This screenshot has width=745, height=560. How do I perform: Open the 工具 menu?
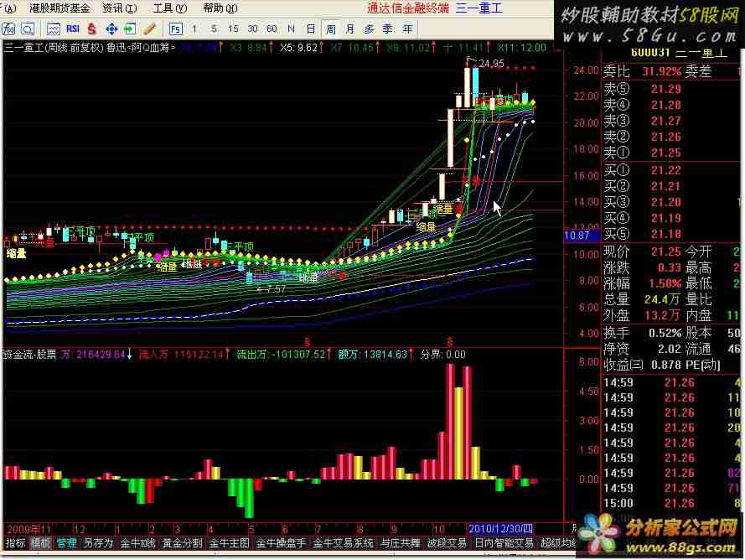click(x=170, y=8)
